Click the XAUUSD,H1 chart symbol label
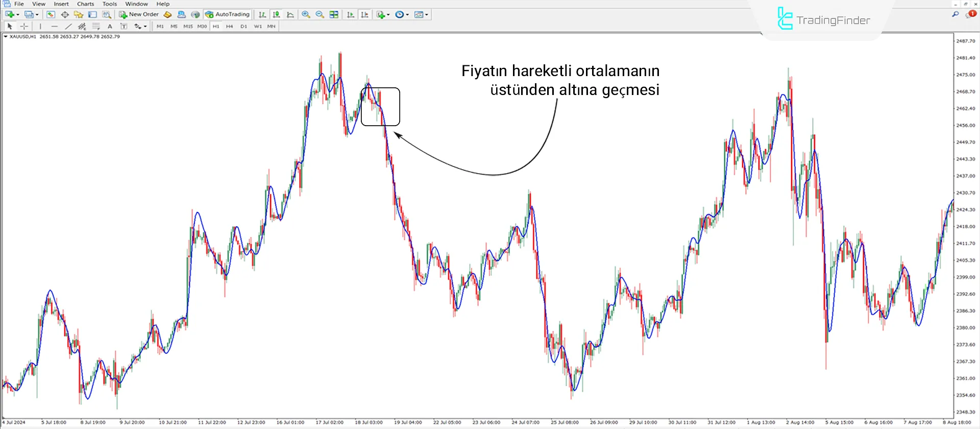The width and height of the screenshot is (980, 429). (22, 37)
